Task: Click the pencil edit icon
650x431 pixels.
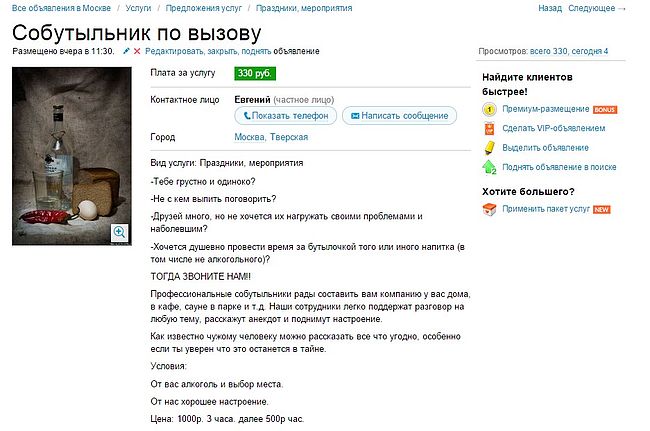Action: click(x=126, y=50)
